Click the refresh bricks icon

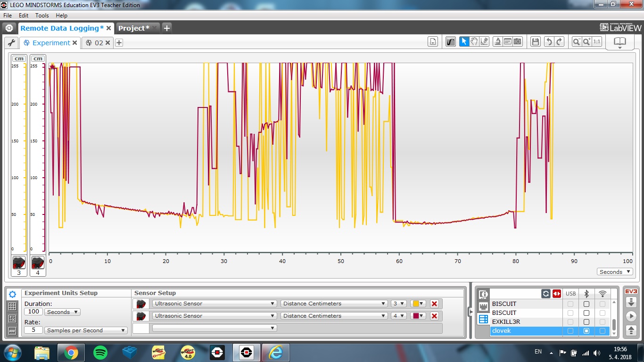click(545, 294)
